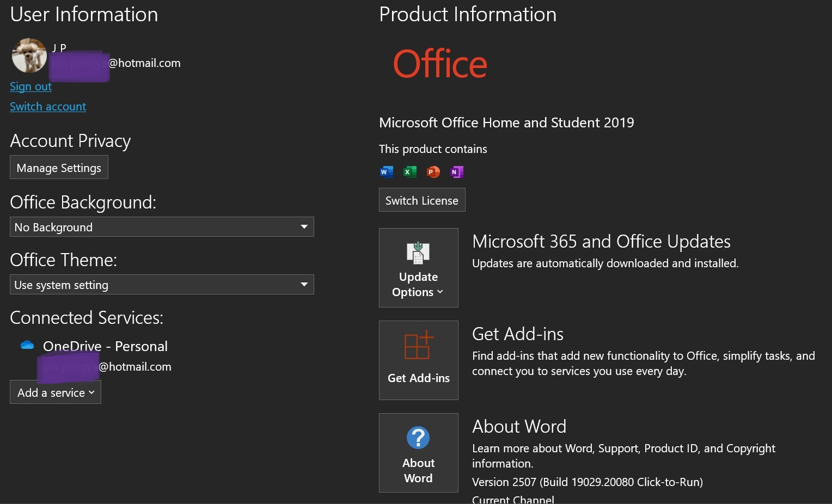Click the OneDrive cloud icon
832x504 pixels.
click(27, 345)
